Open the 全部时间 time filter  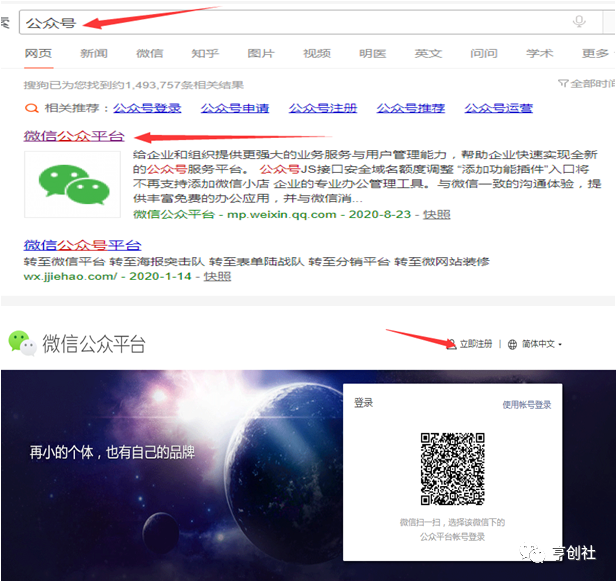click(587, 83)
